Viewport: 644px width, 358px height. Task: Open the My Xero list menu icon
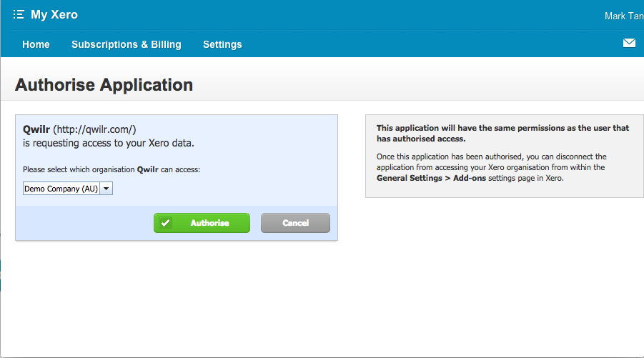[x=19, y=15]
